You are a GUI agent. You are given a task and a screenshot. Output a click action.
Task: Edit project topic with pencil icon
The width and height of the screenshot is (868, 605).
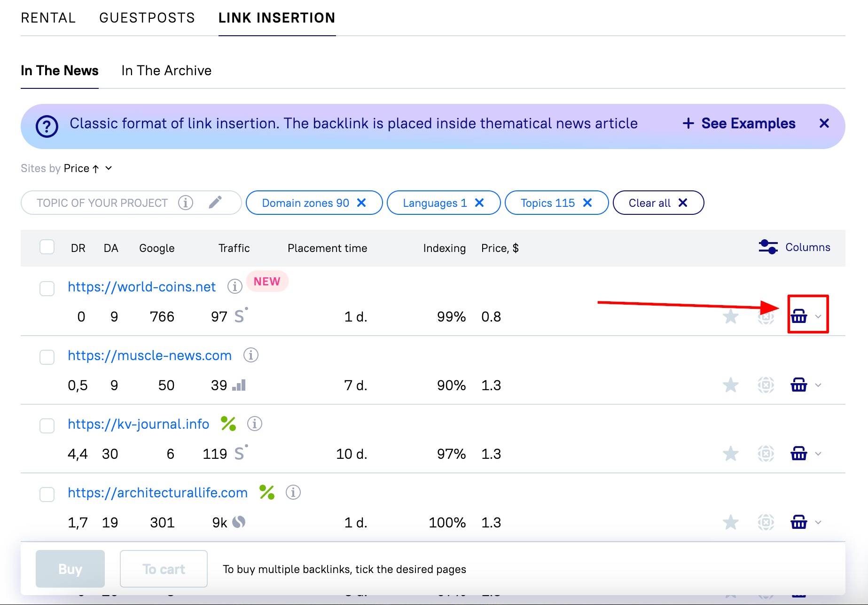(x=215, y=203)
